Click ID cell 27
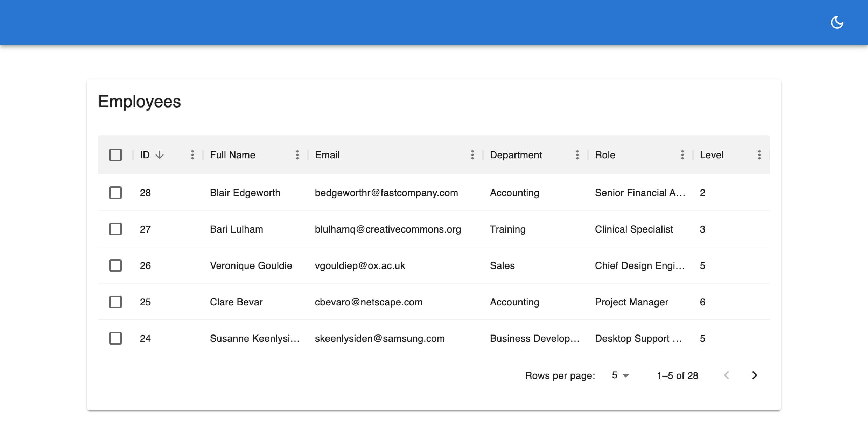The image size is (868, 435). click(x=145, y=229)
